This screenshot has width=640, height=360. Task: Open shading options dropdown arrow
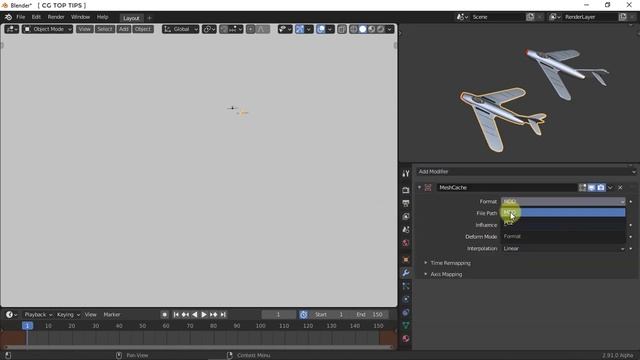tap(390, 29)
